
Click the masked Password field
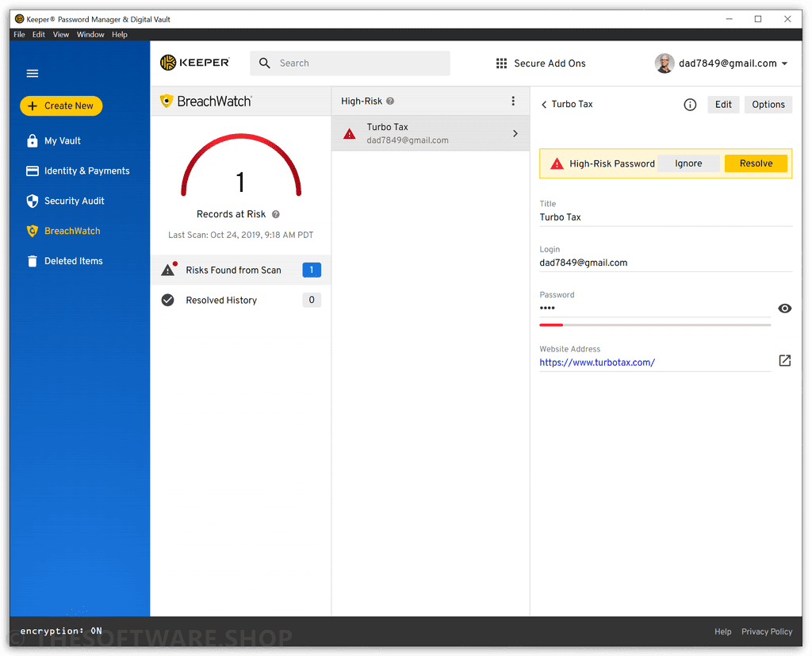pos(655,309)
